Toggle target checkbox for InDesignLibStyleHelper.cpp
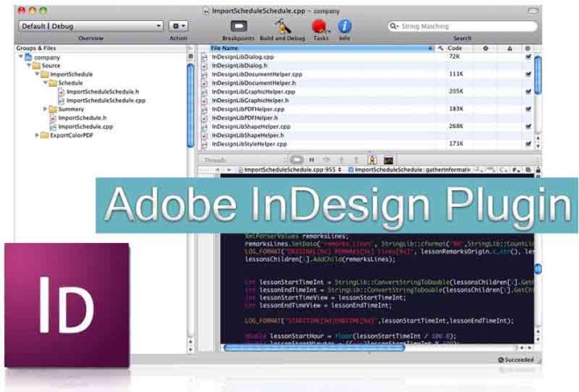 pyautogui.click(x=528, y=144)
